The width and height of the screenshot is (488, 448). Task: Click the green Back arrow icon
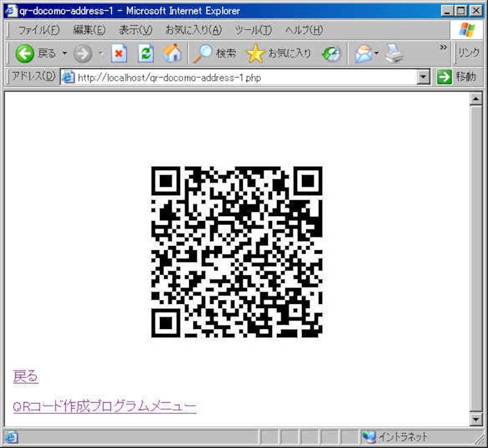[x=24, y=53]
